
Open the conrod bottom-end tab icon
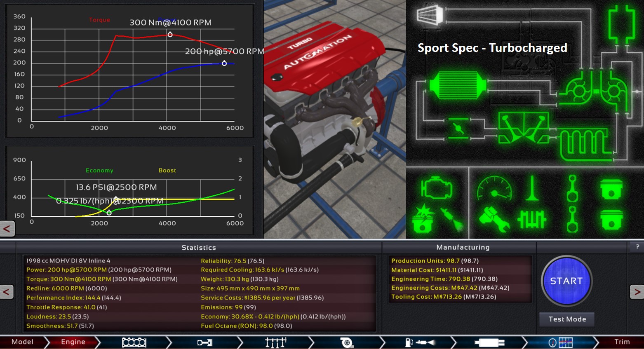tap(204, 342)
